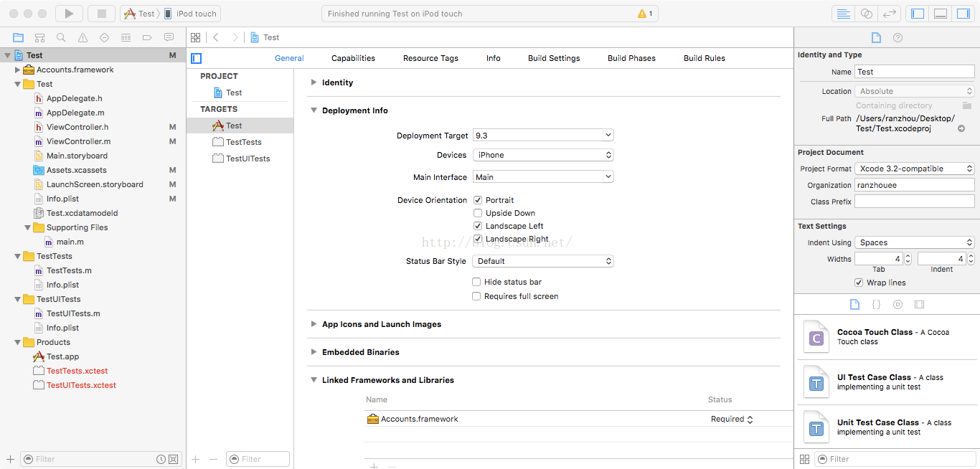980x469 pixels.
Task: Enable Requires full screen option
Action: 476,296
